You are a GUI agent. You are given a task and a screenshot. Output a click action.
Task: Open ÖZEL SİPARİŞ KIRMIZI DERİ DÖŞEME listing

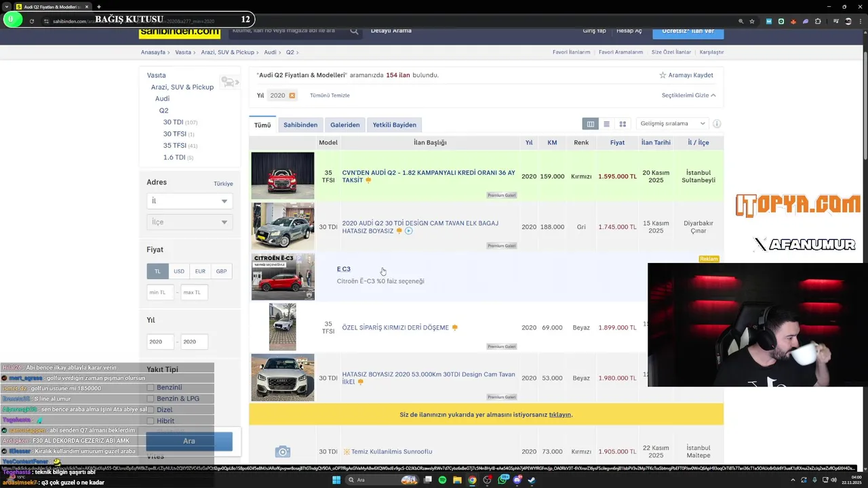tap(395, 328)
